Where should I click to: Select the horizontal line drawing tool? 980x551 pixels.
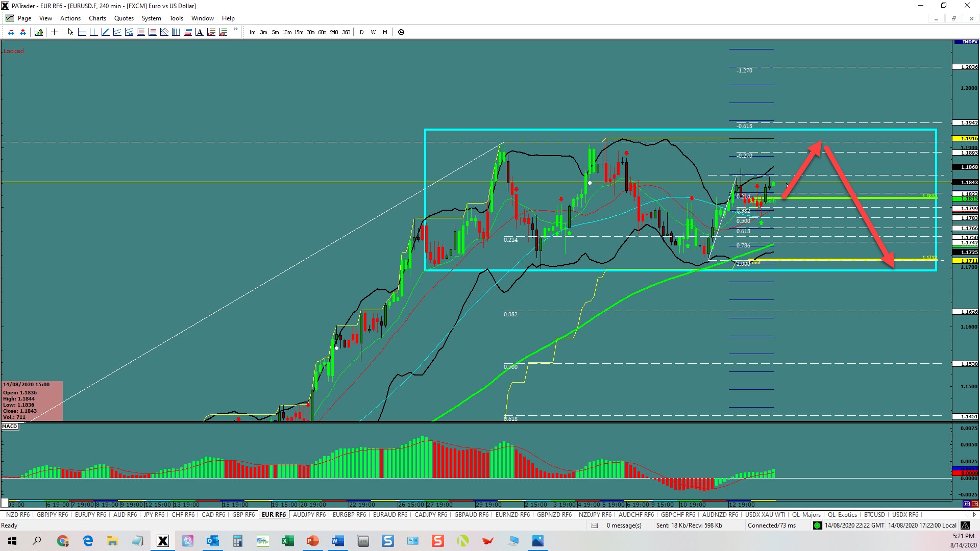[82, 32]
